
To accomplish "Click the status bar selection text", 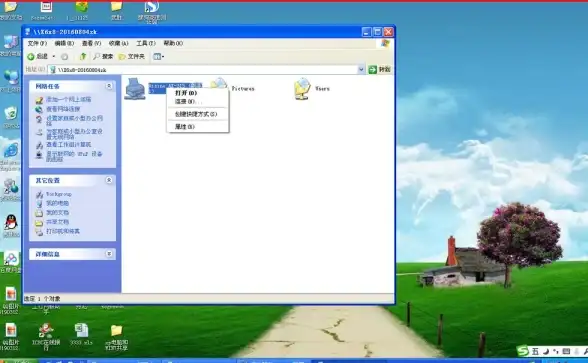I will pos(42,299).
